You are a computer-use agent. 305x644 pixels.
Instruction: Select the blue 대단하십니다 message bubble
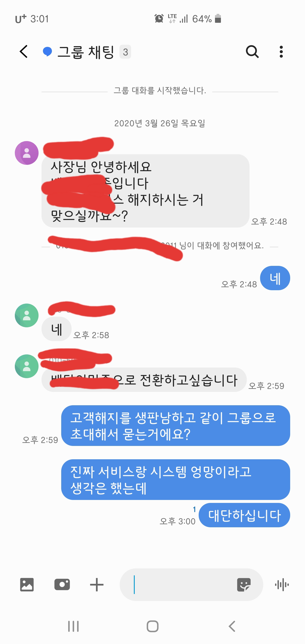[244, 515]
